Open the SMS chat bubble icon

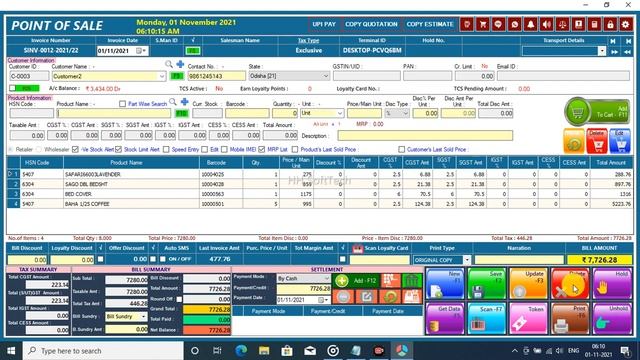click(498, 24)
